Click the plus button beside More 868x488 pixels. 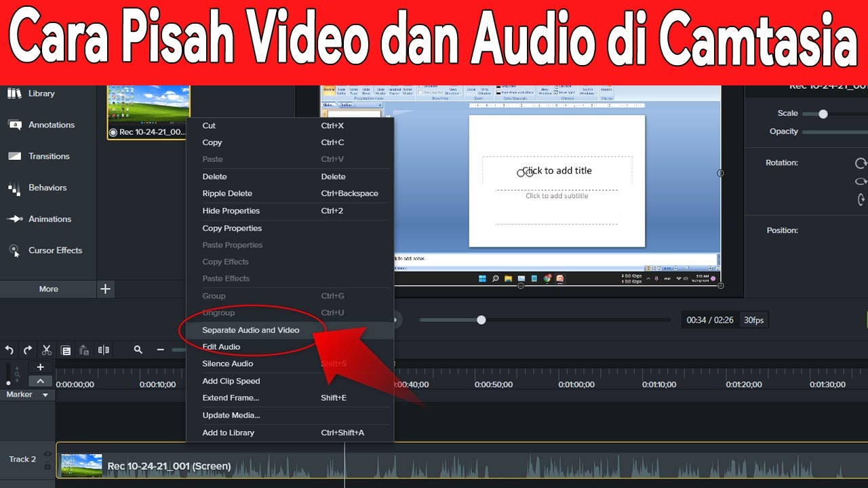pyautogui.click(x=105, y=289)
